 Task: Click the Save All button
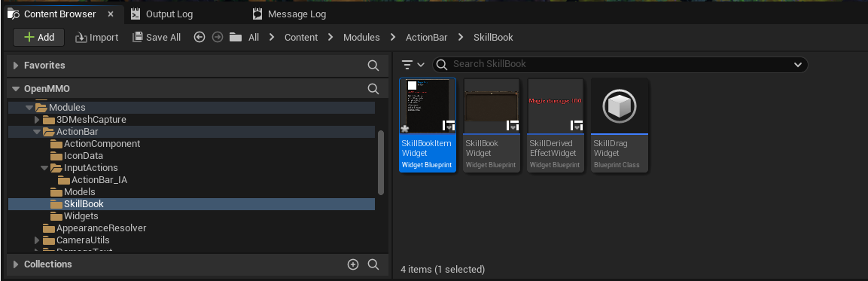(x=157, y=37)
